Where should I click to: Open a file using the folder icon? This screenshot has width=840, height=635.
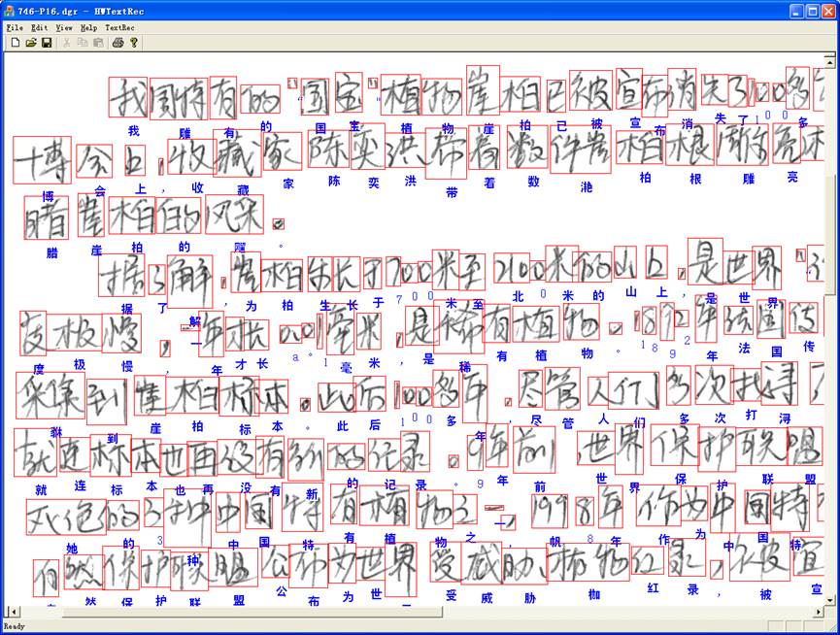click(30, 43)
